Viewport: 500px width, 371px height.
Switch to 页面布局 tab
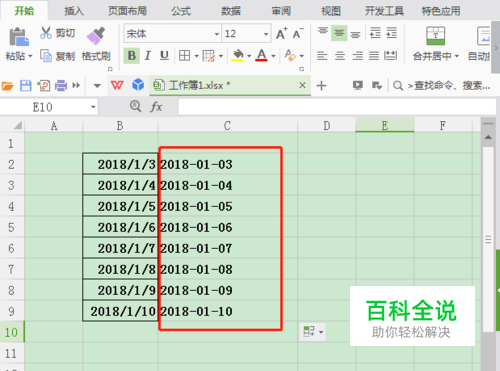127,11
